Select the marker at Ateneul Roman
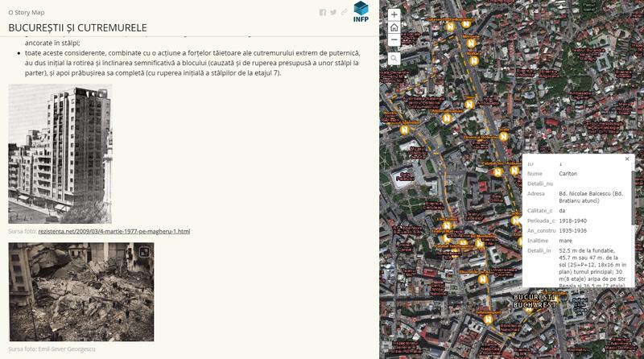 point(447,118)
